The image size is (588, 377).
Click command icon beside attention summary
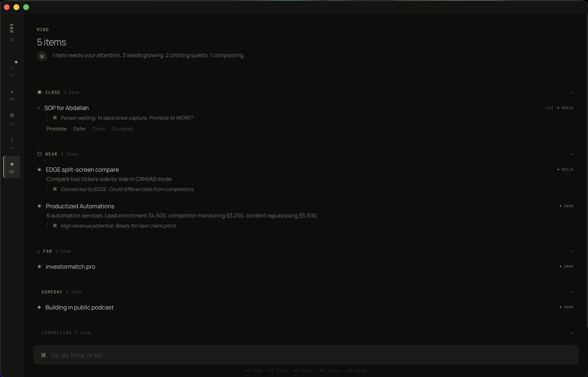[42, 56]
